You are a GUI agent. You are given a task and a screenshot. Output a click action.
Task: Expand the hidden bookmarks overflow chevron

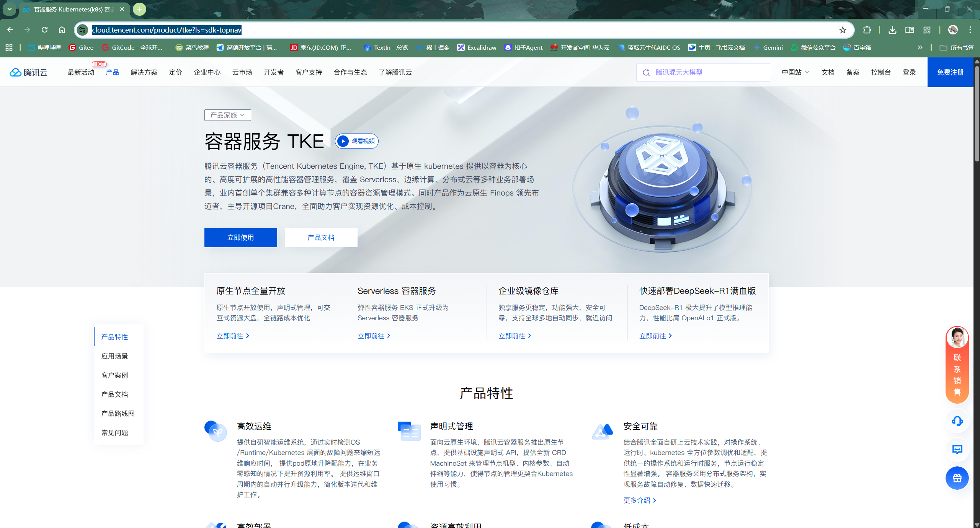point(920,47)
